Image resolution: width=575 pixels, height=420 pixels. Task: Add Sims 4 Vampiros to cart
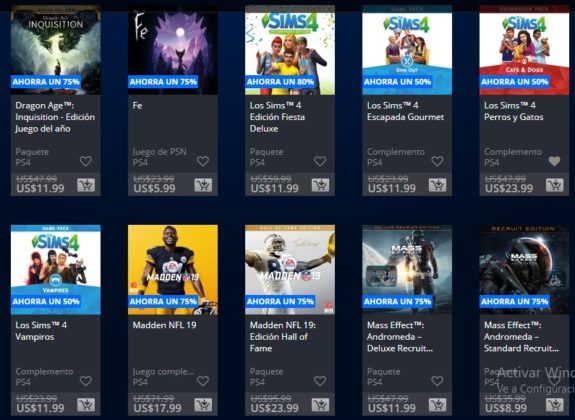pyautogui.click(x=86, y=405)
